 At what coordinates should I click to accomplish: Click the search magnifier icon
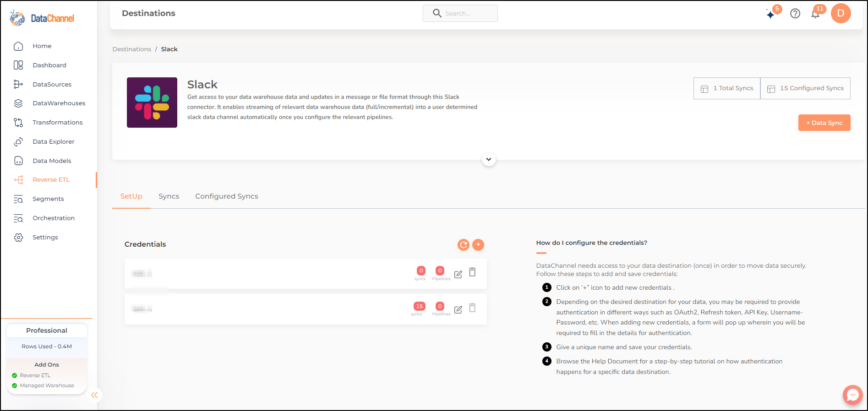437,13
